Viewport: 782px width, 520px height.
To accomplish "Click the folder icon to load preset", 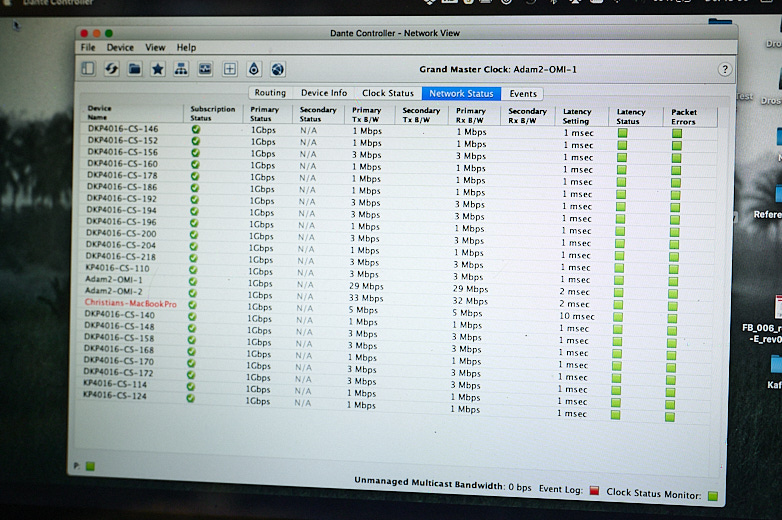I will pos(134,69).
